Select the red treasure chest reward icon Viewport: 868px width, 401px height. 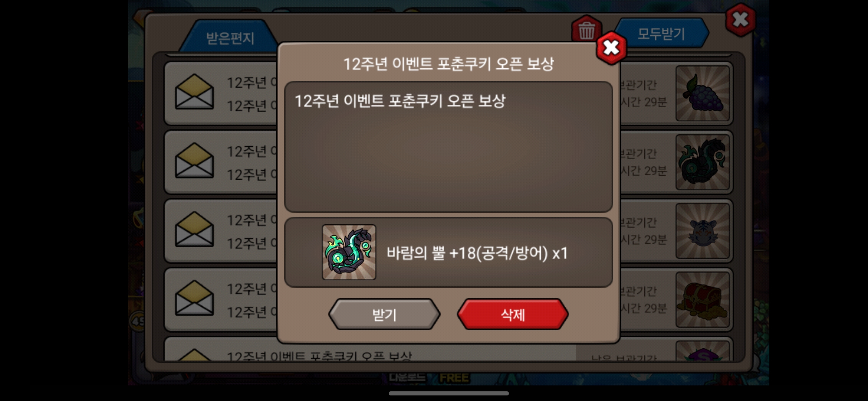[703, 299]
